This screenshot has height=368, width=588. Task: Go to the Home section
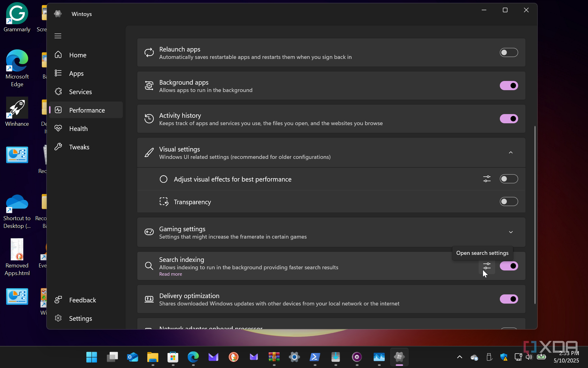[86, 55]
